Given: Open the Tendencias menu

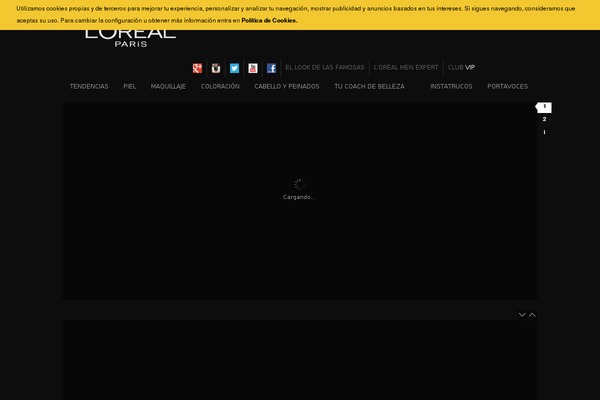Looking at the screenshot, I should point(89,87).
